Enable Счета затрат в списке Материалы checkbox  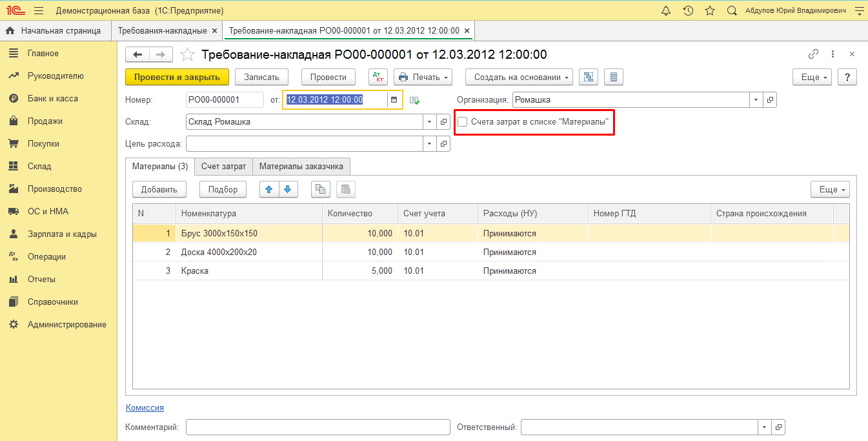pyautogui.click(x=462, y=121)
